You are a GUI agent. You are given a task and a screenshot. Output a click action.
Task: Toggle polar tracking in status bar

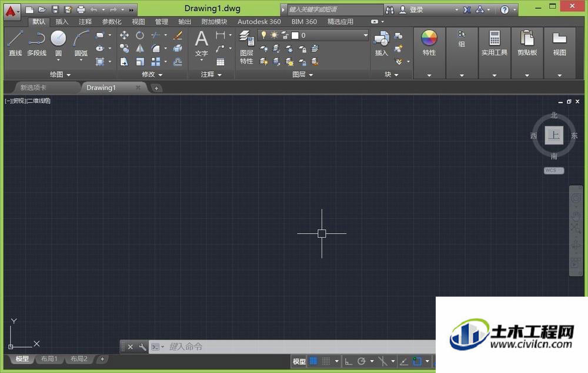tap(362, 361)
